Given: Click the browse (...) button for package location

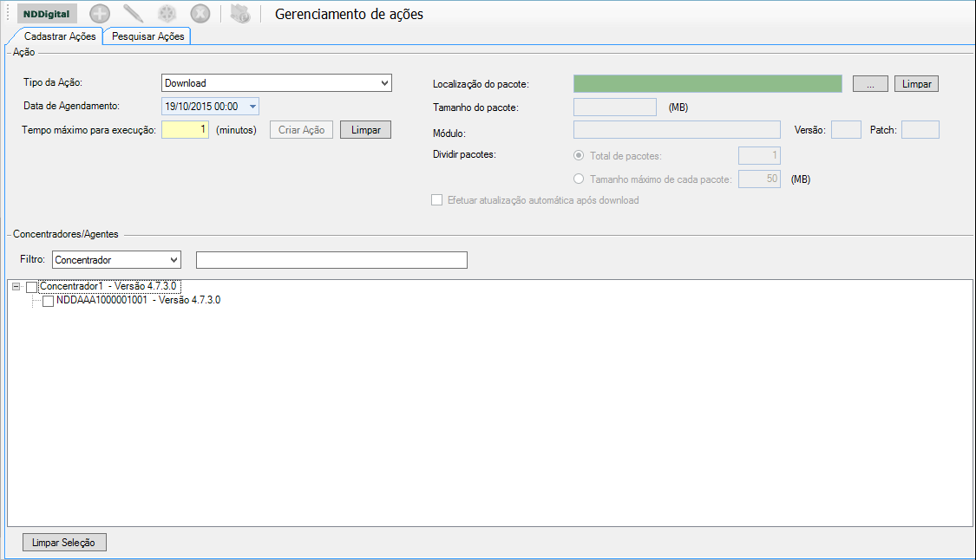Looking at the screenshot, I should coord(870,84).
